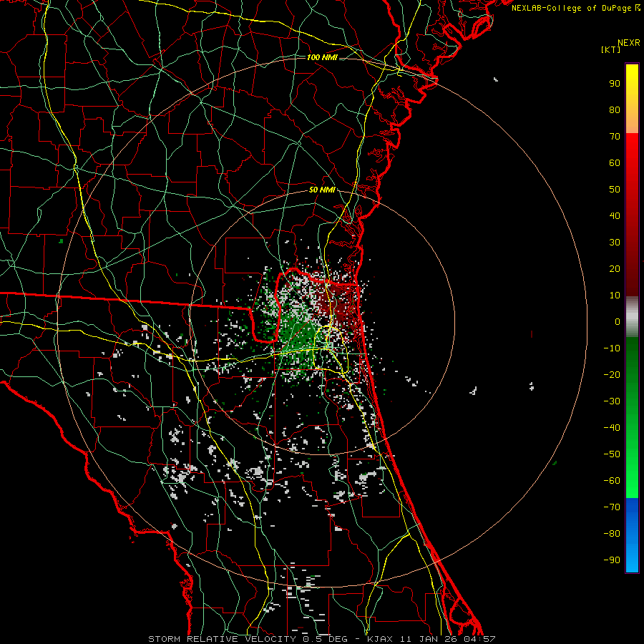The height and width of the screenshot is (644, 644).
Task: Click the positive 50 scale value
Action: [x=615, y=190]
